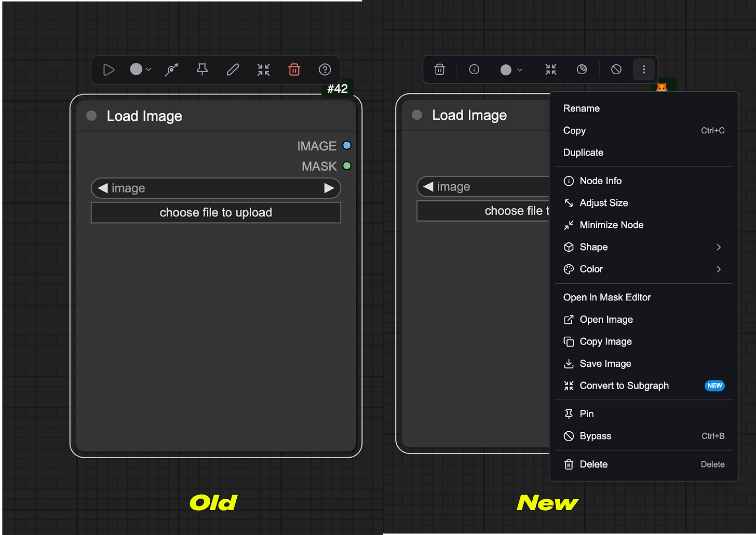Click the pencil edit icon in Old toolbar
The width and height of the screenshot is (756, 535).
[233, 70]
